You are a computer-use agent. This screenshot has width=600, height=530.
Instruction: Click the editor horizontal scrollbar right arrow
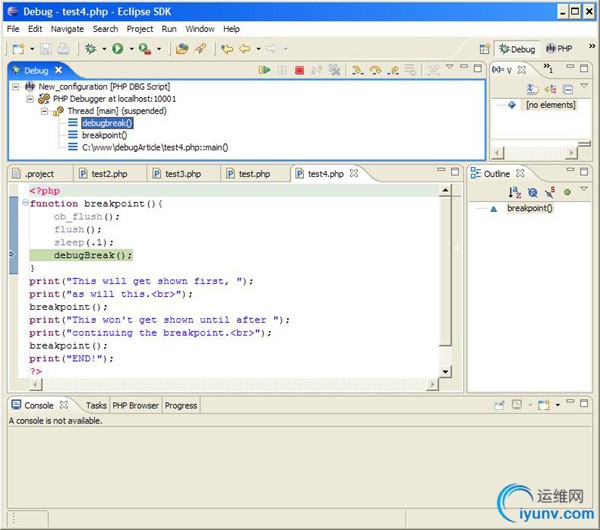(x=432, y=384)
